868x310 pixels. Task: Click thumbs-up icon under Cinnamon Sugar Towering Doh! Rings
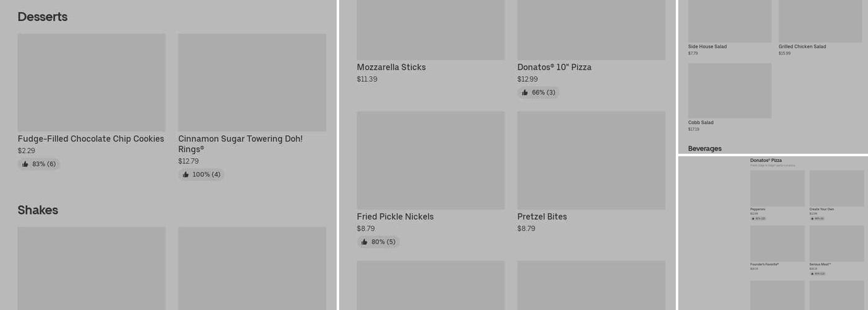coord(186,175)
